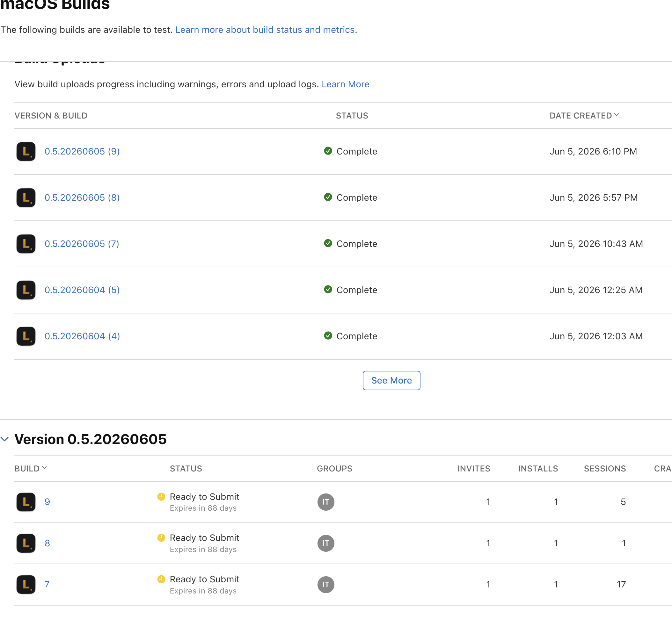Click the Sessions column header
Screen dimensions: 672x618
pyautogui.click(x=605, y=469)
